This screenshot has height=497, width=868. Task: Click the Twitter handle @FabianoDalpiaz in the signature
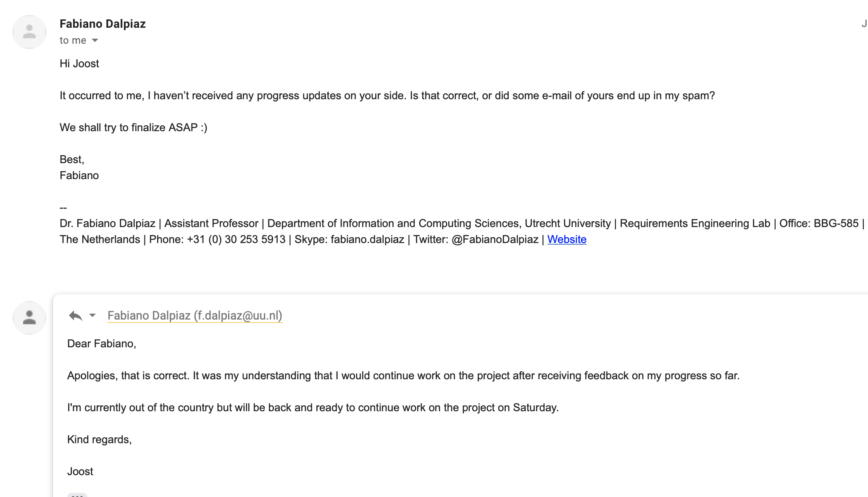pos(494,239)
